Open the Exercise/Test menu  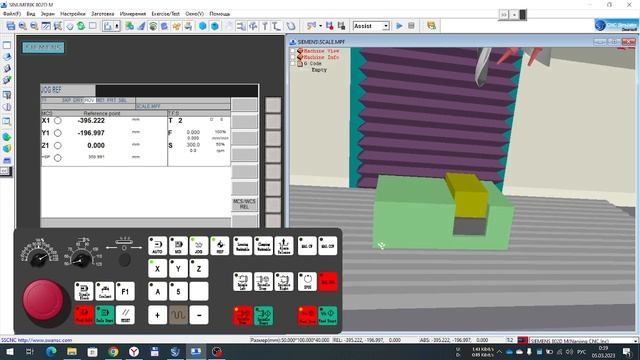click(x=165, y=13)
